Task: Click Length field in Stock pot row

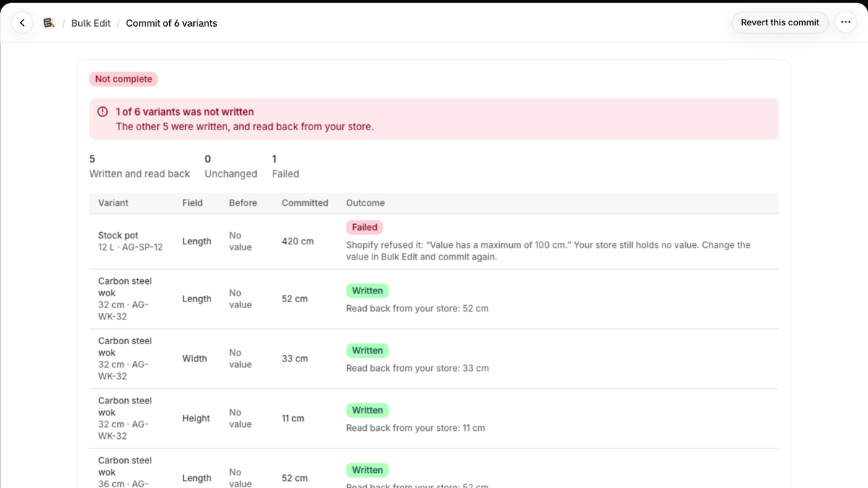Action: coord(197,241)
